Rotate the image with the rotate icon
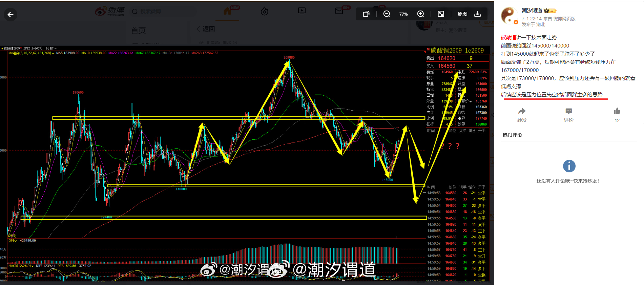 point(366,14)
